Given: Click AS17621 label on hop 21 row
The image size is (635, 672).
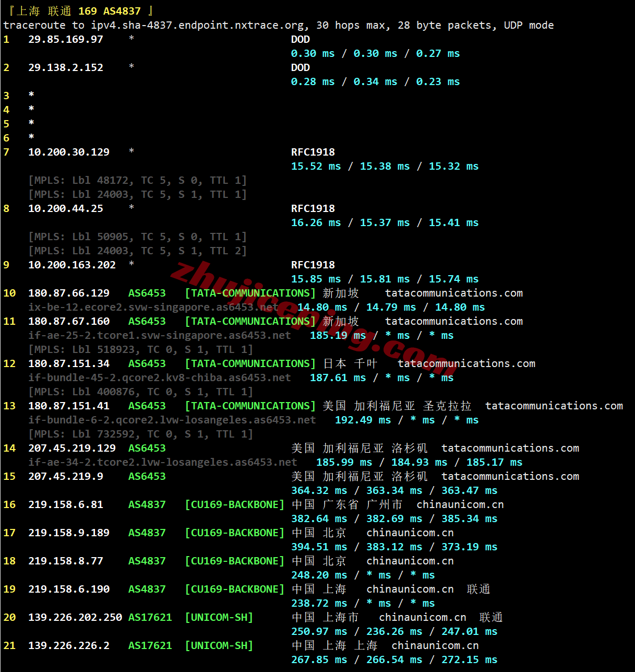Looking at the screenshot, I should click(150, 645).
